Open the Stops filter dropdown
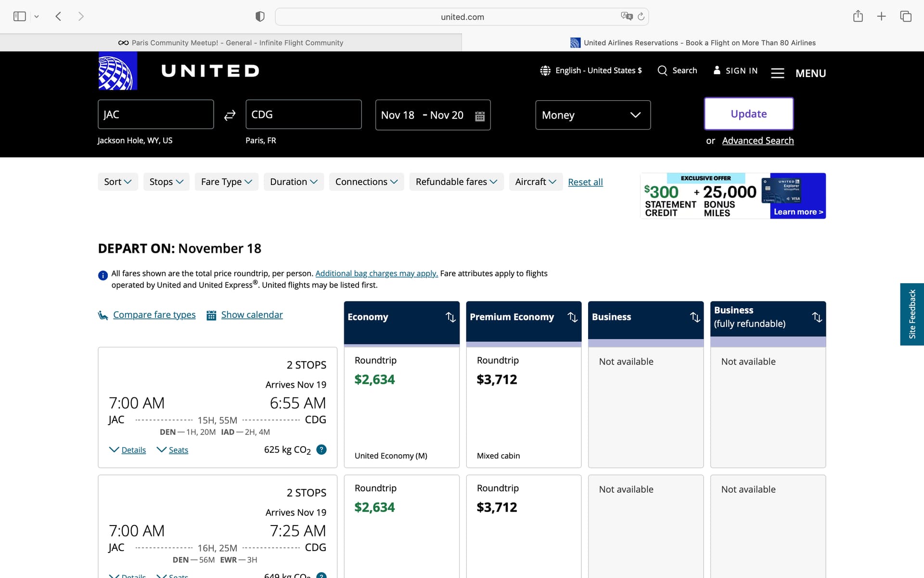 (166, 182)
